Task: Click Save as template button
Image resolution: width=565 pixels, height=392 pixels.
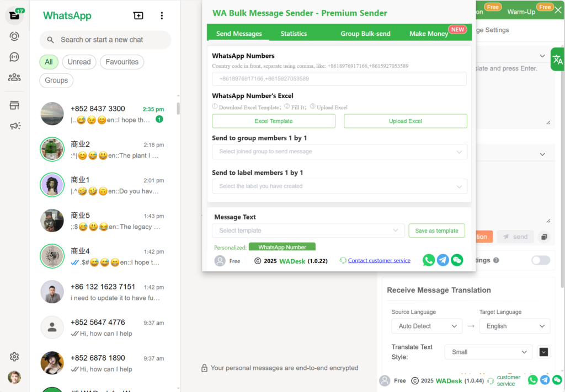Action: pyautogui.click(x=437, y=231)
